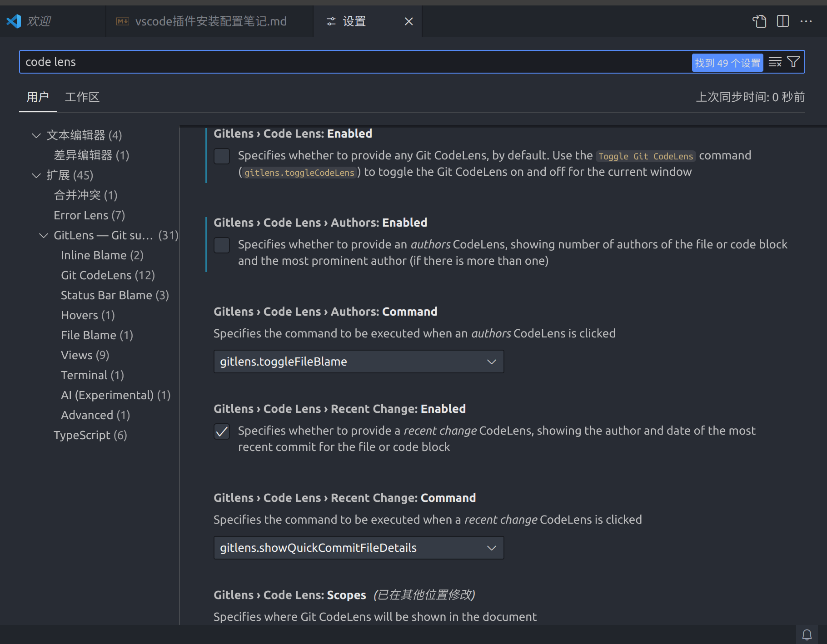Collapse the GitLens tree section
Image resolution: width=827 pixels, height=644 pixels.
point(44,235)
